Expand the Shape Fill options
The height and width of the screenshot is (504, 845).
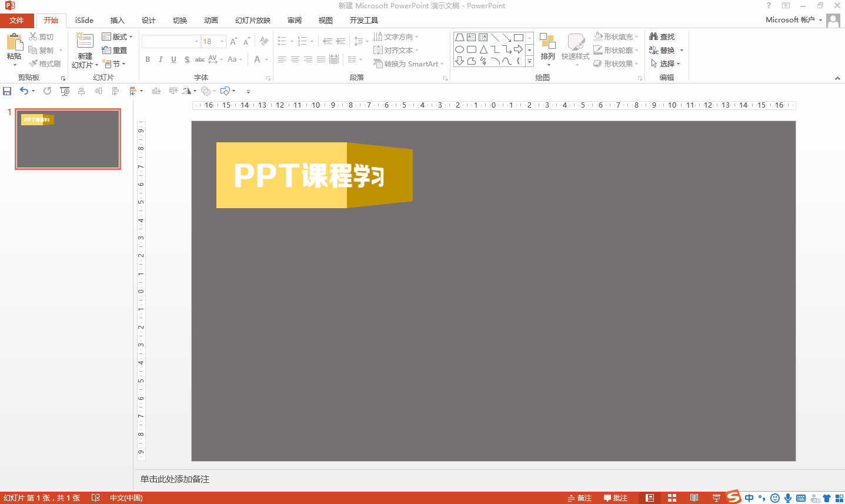[x=637, y=36]
